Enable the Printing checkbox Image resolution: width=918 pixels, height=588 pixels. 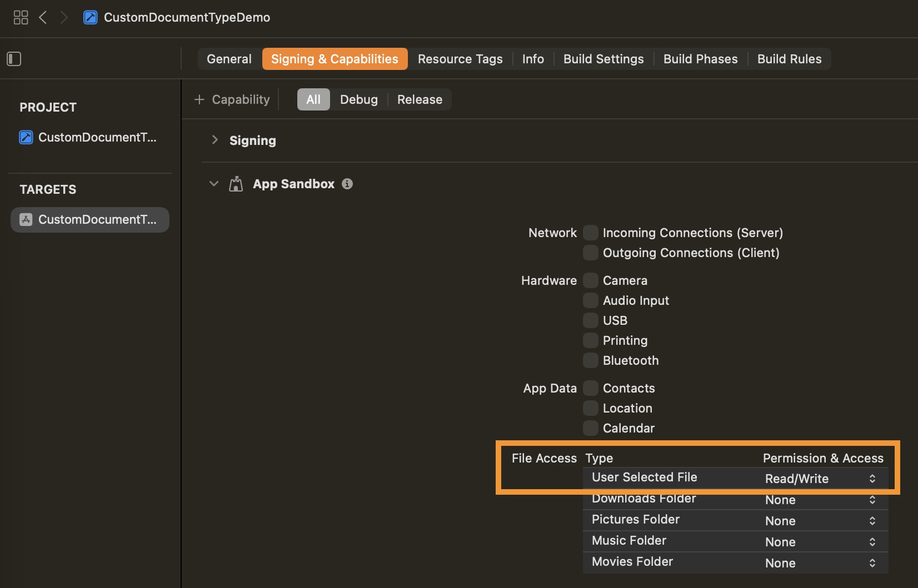click(x=591, y=340)
